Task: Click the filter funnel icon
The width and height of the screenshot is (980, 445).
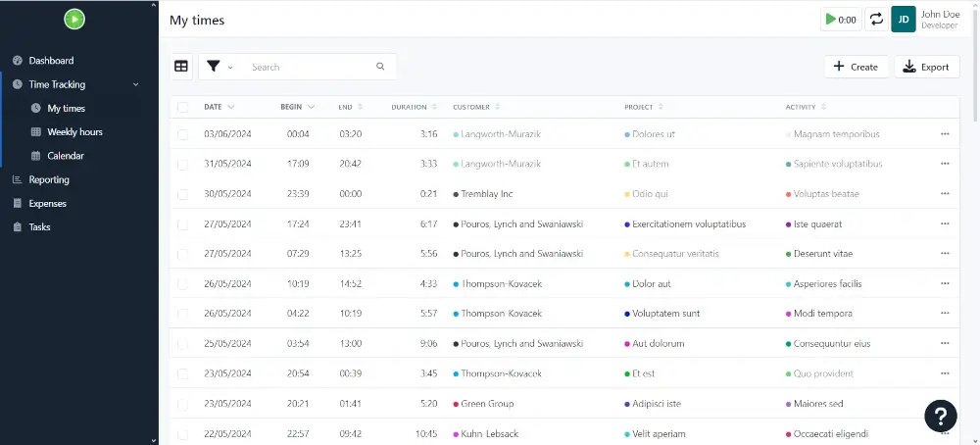Action: pos(214,67)
